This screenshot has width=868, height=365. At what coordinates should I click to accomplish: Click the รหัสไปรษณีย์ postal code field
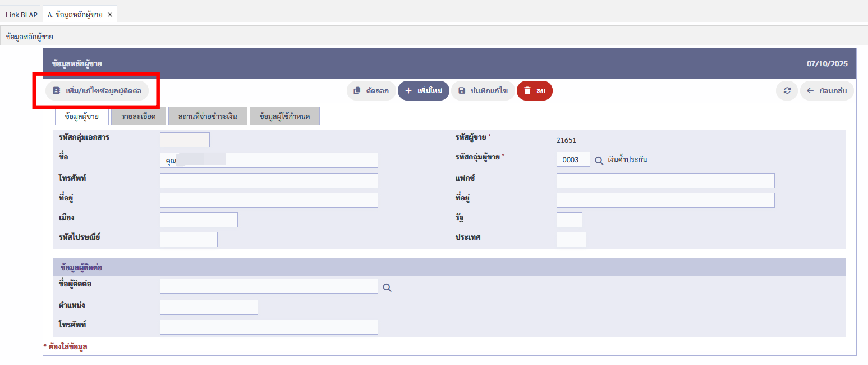(x=189, y=239)
